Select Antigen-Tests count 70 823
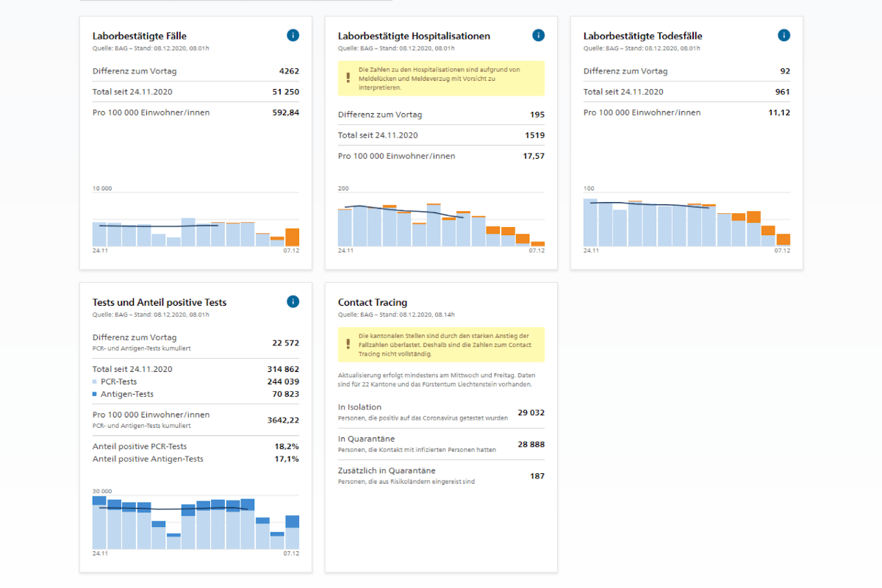This screenshot has width=882, height=588. coord(286,394)
